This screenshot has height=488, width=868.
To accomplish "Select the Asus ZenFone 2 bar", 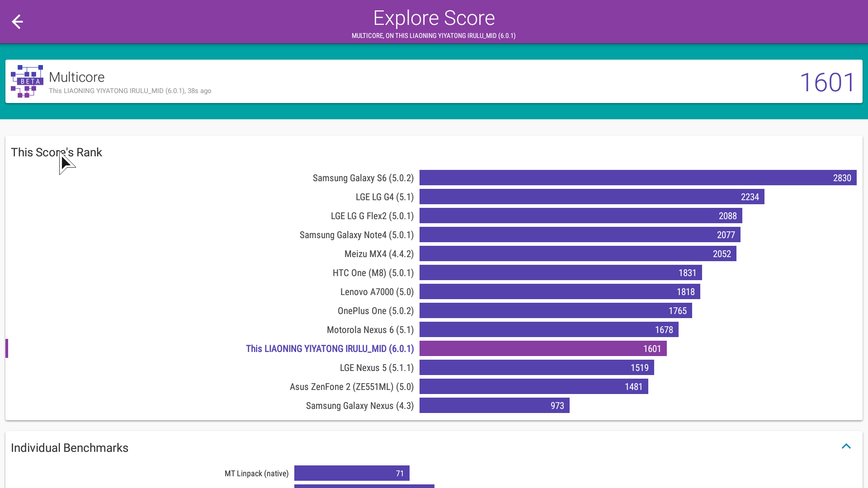I will click(x=533, y=386).
